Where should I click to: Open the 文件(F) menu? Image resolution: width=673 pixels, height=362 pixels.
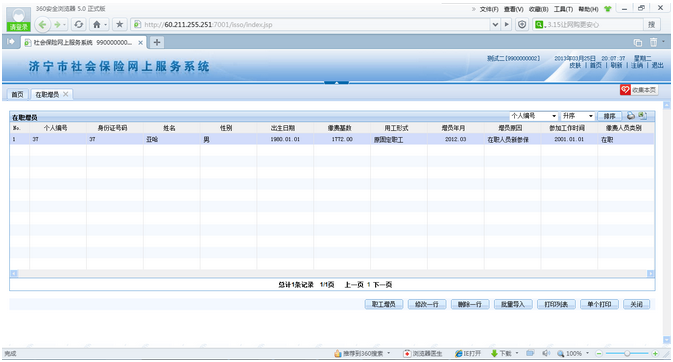pos(489,9)
